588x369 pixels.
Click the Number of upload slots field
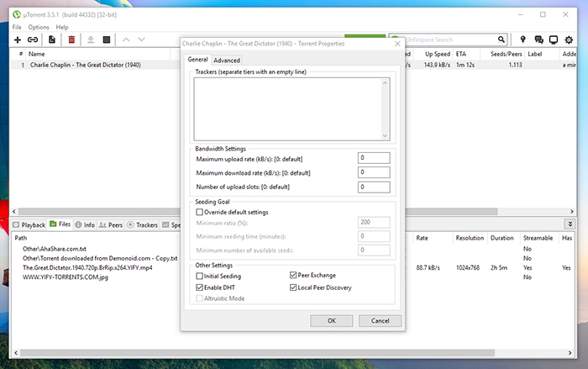coord(374,187)
